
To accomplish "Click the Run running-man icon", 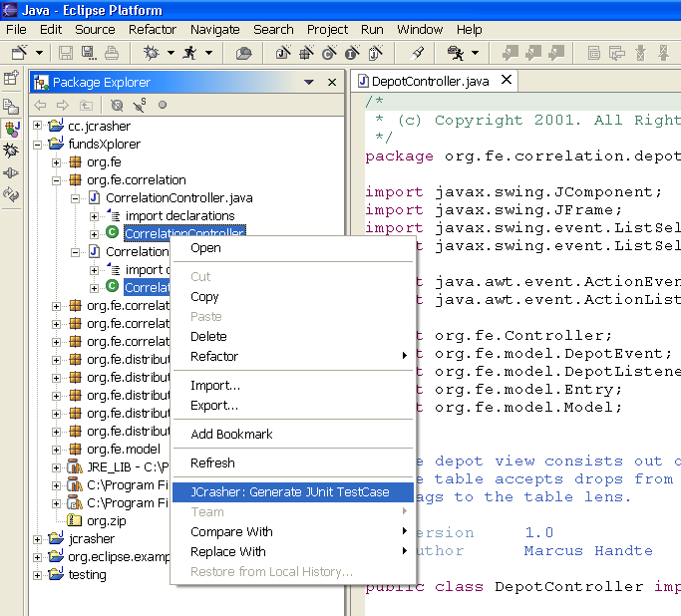I will 189,53.
